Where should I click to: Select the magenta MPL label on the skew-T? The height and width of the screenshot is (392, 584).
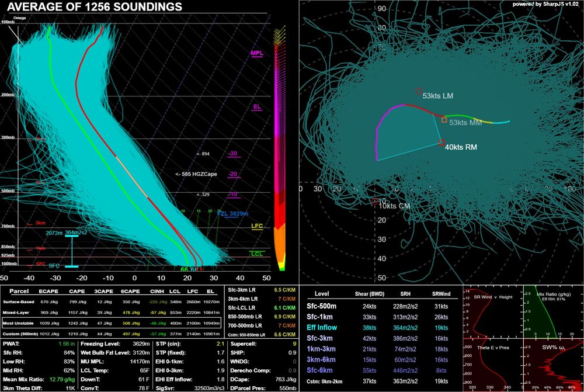coord(256,53)
